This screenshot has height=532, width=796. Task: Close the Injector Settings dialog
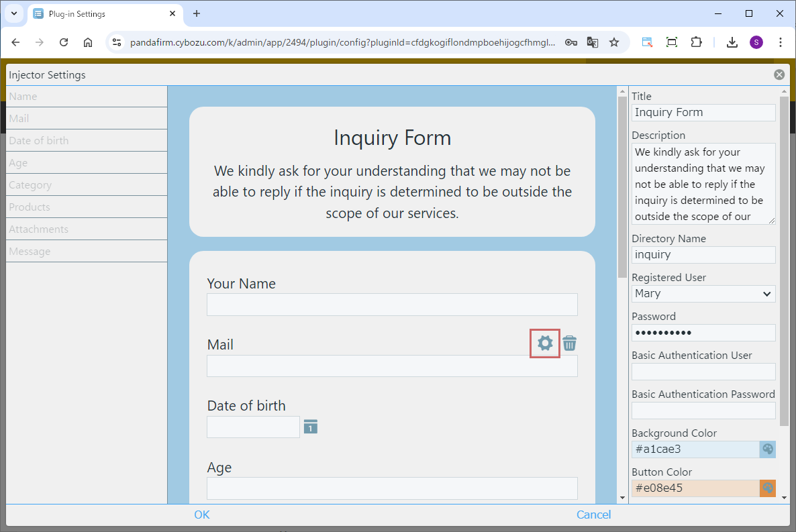pyautogui.click(x=779, y=74)
